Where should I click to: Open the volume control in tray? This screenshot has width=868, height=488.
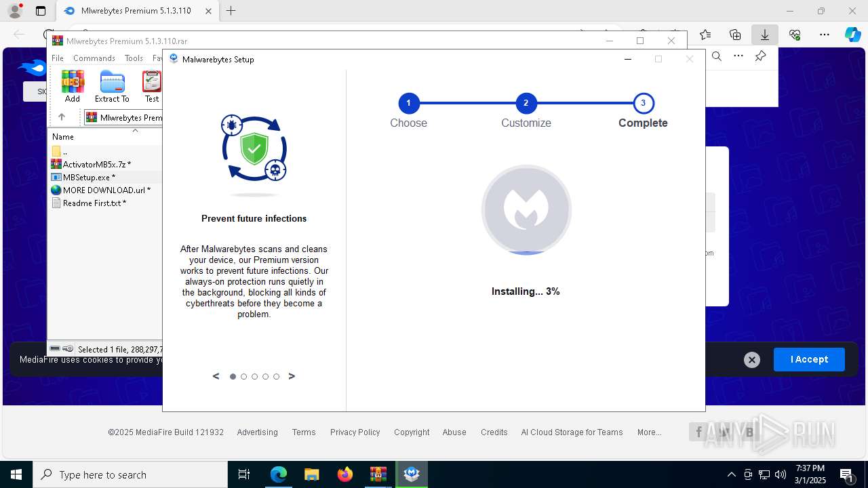pos(780,474)
